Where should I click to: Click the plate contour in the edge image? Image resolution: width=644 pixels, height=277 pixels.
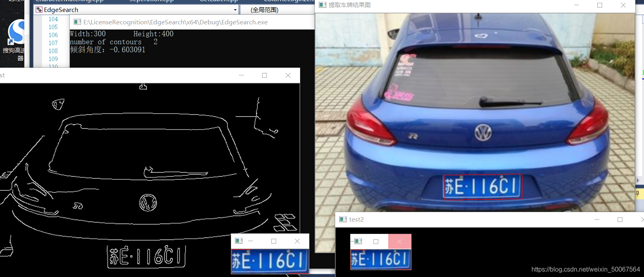146,256
